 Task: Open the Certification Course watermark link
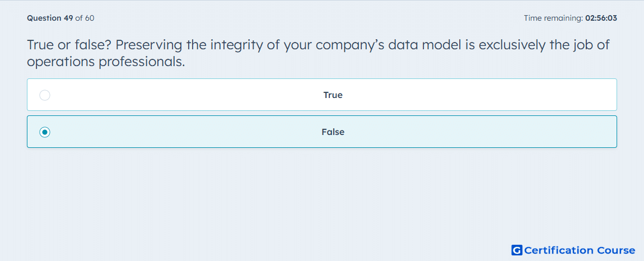click(x=573, y=250)
